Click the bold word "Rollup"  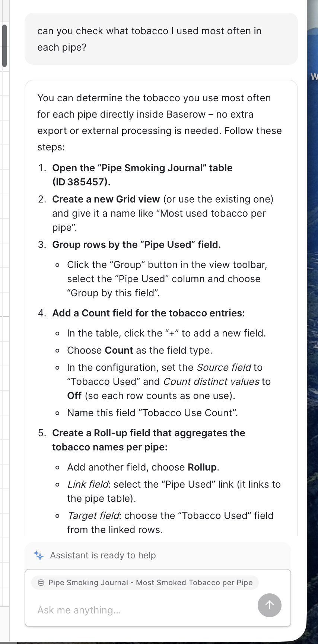pos(202,467)
